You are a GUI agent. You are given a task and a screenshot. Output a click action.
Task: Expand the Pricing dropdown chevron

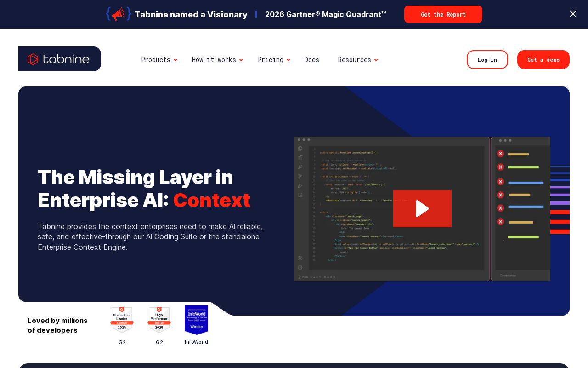[x=288, y=60]
